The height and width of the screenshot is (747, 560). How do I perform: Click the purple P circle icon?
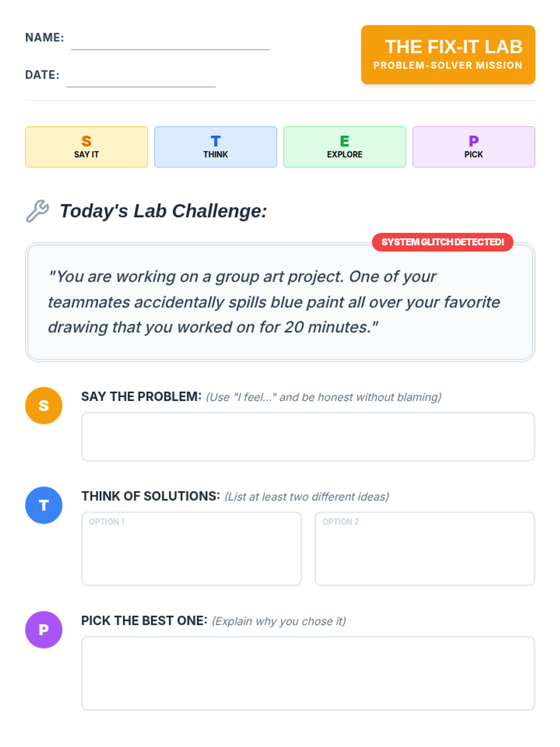point(43,630)
